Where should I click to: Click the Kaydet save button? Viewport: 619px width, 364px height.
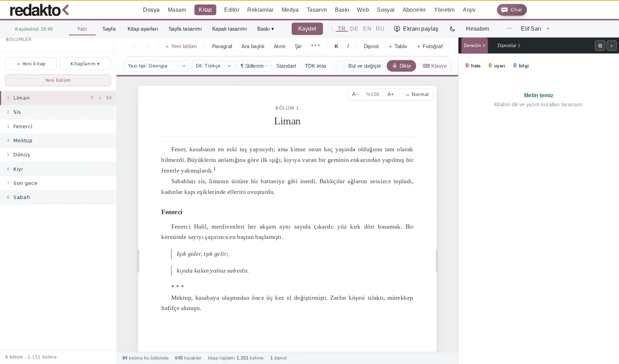pos(307,29)
